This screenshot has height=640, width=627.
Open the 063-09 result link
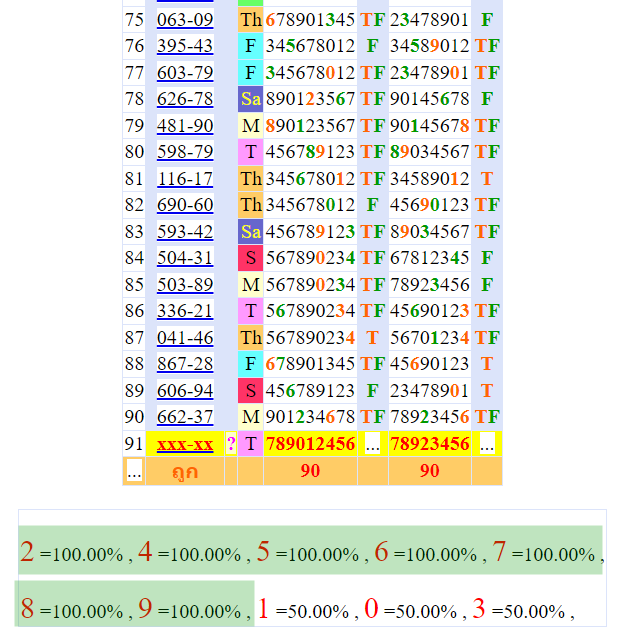185,20
